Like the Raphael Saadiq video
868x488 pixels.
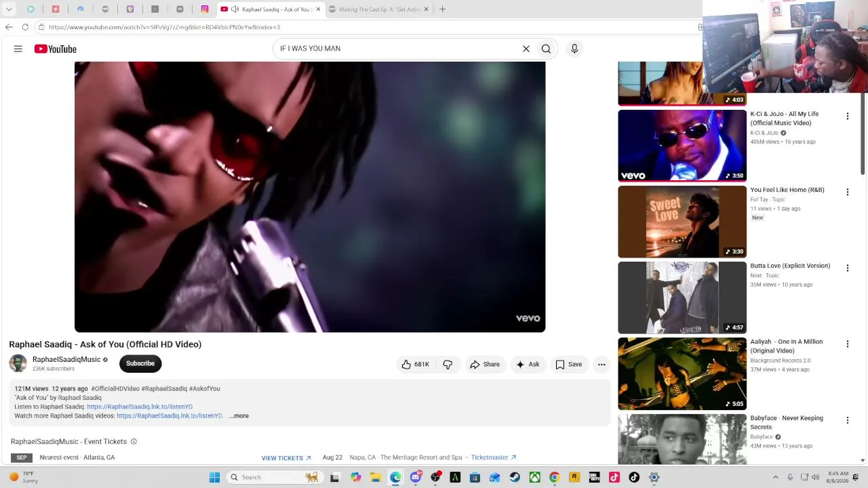pos(414,365)
